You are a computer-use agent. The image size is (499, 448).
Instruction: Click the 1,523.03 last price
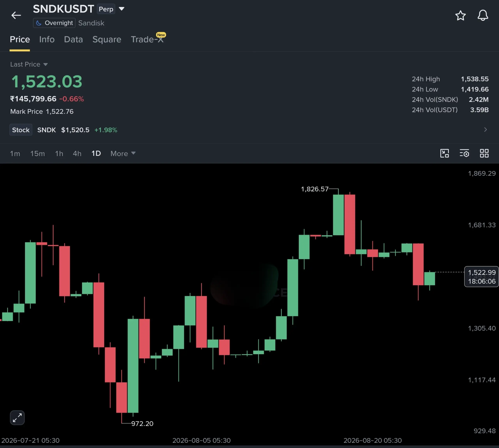click(47, 81)
